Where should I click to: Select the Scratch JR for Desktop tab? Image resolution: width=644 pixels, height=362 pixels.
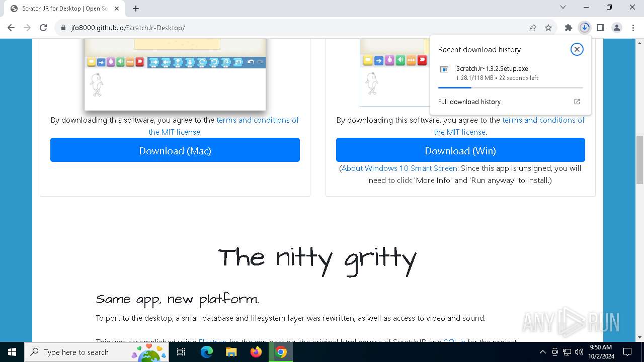(x=64, y=9)
